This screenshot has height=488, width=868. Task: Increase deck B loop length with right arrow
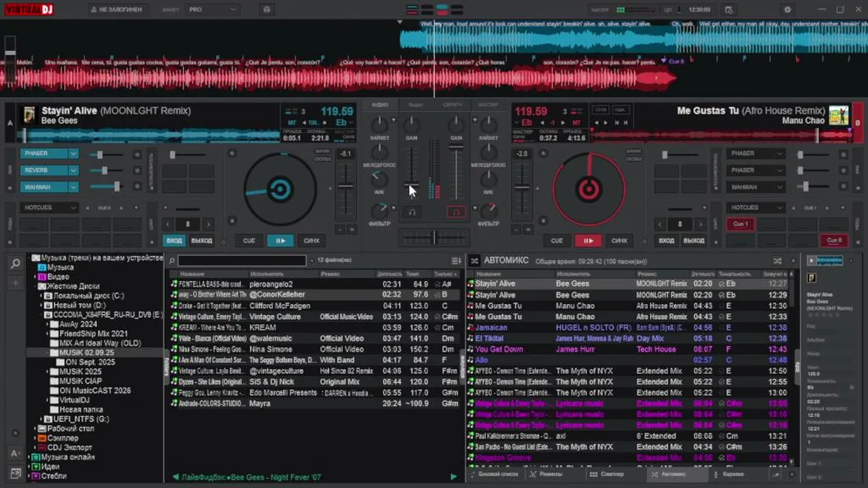(x=701, y=224)
